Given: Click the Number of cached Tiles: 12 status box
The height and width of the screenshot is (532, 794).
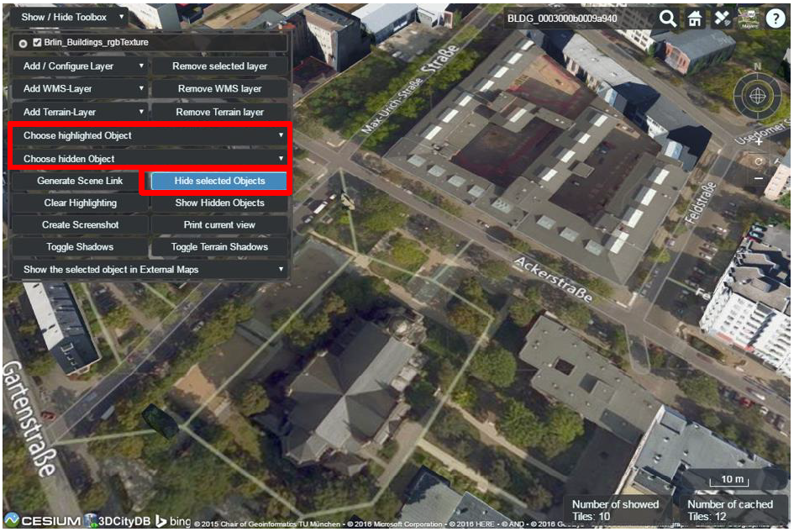Looking at the screenshot, I should point(732,510).
